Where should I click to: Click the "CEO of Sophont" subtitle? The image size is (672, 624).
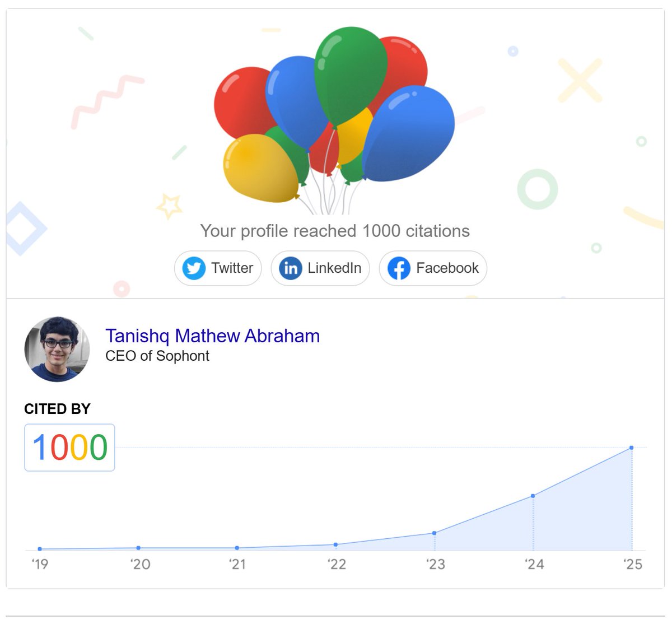click(x=157, y=356)
